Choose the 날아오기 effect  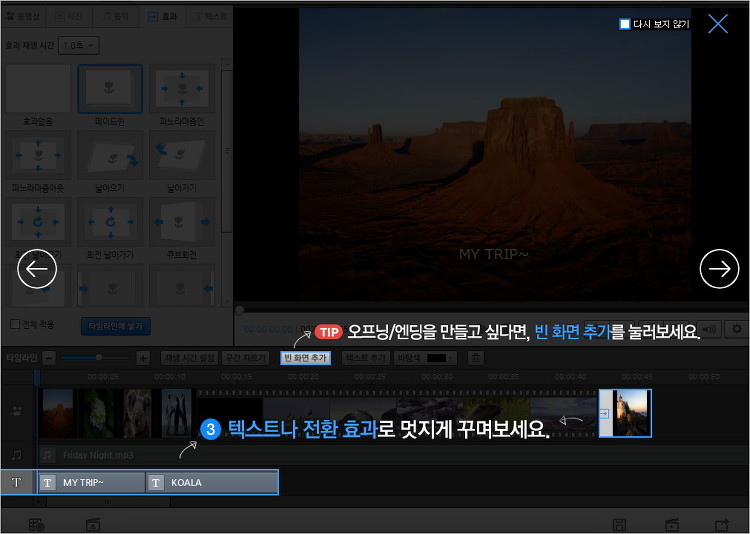[110, 155]
